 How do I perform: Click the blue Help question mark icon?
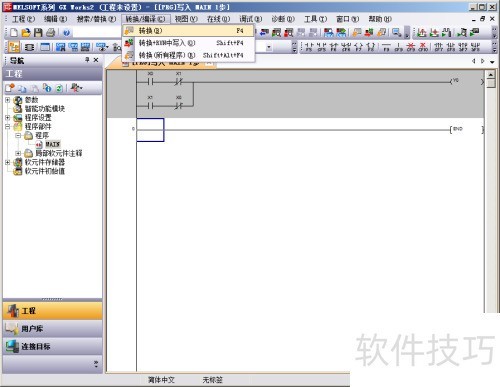pyautogui.click(x=66, y=32)
